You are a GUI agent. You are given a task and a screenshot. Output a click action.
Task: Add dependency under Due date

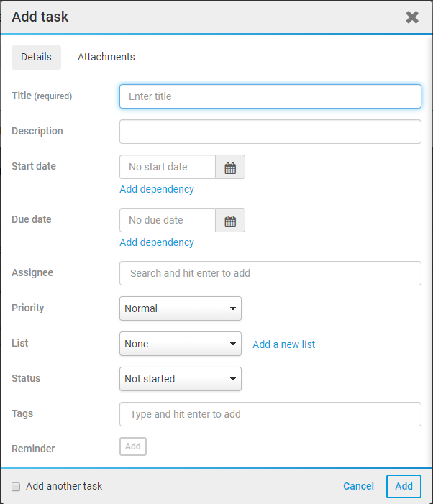[157, 242]
